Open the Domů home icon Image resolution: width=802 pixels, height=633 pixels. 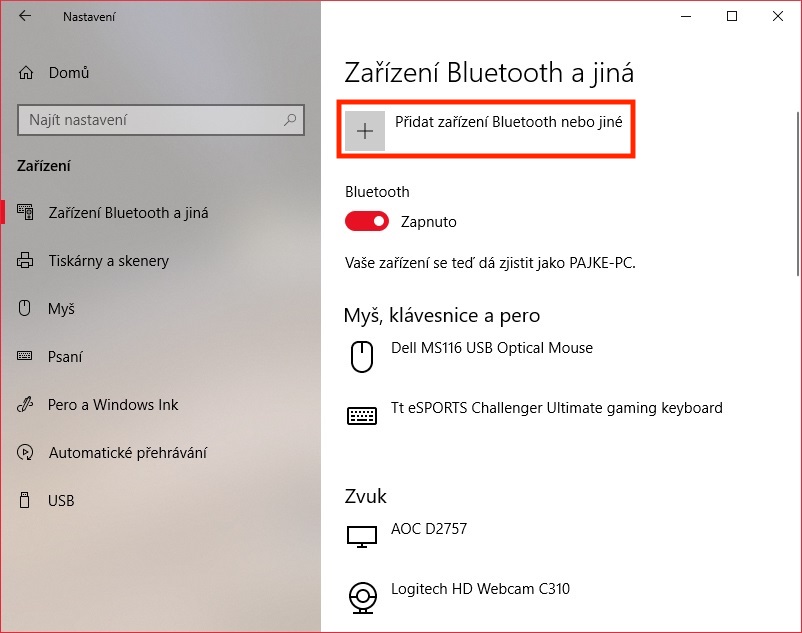click(26, 73)
